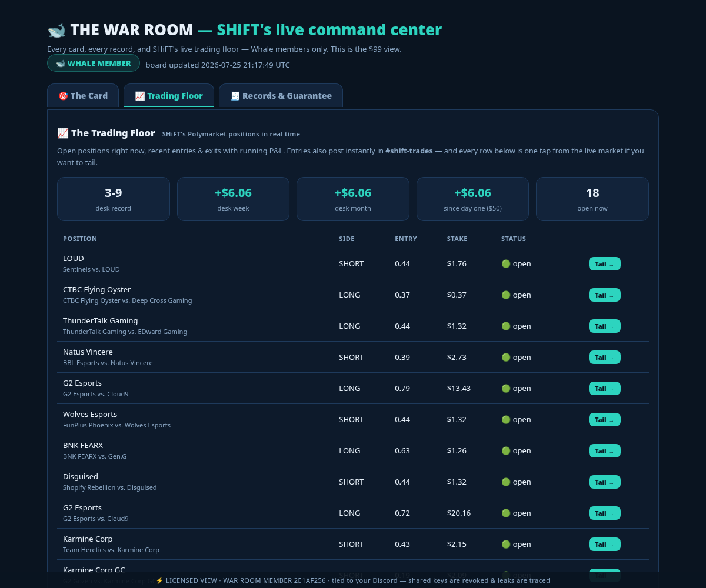The height and width of the screenshot is (588, 706).
Task: Tail the ThunderTalk Gaming position
Action: click(x=604, y=326)
